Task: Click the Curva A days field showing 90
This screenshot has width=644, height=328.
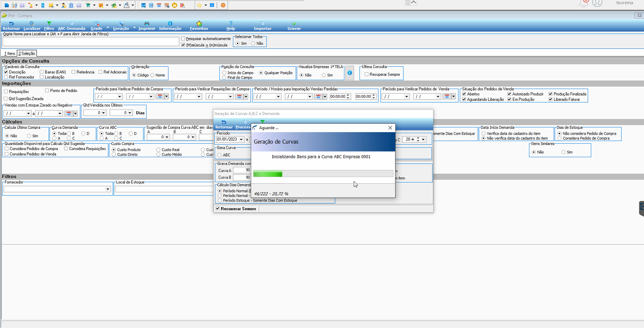Action: pyautogui.click(x=242, y=170)
